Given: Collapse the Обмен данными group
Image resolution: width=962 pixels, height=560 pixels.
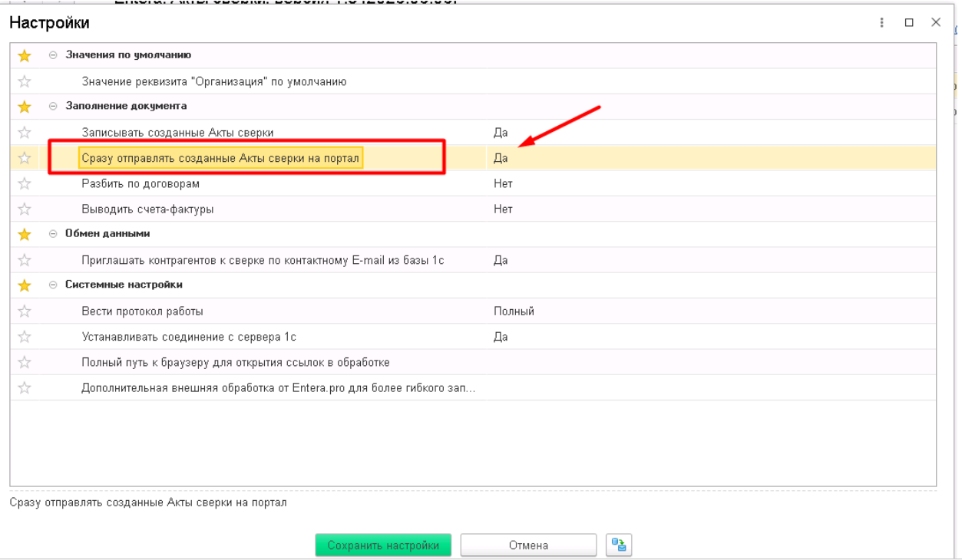Looking at the screenshot, I should (x=53, y=234).
